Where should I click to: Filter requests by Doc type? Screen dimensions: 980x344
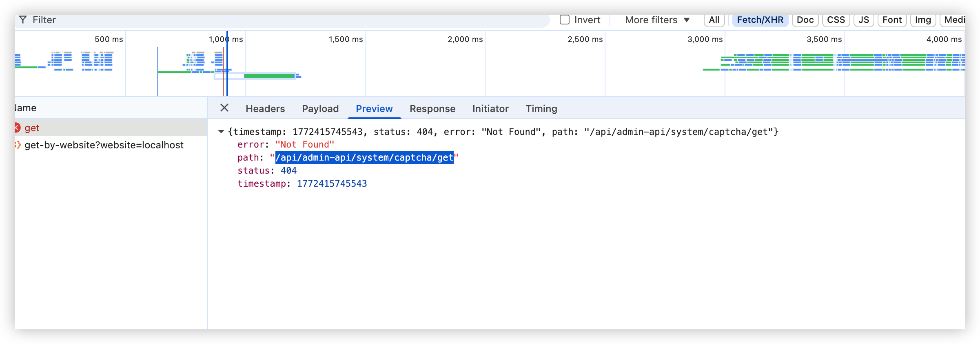click(805, 20)
